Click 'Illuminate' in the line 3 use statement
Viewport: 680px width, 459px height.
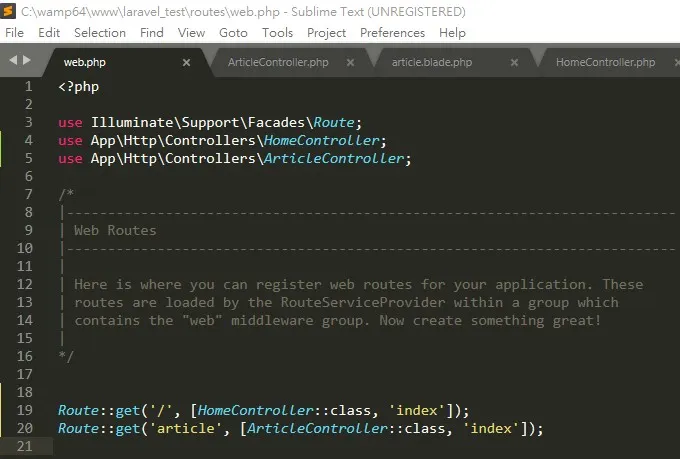[x=132, y=122]
